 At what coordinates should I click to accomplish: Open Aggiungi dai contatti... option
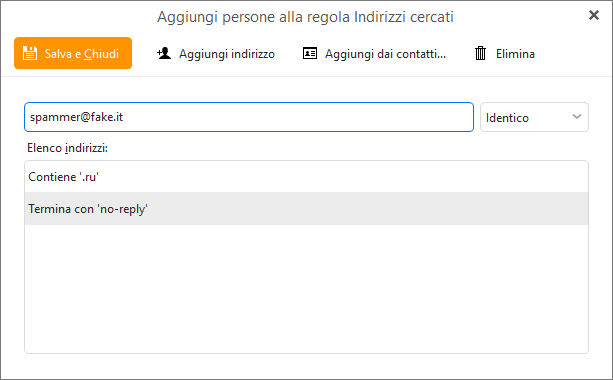click(x=385, y=54)
